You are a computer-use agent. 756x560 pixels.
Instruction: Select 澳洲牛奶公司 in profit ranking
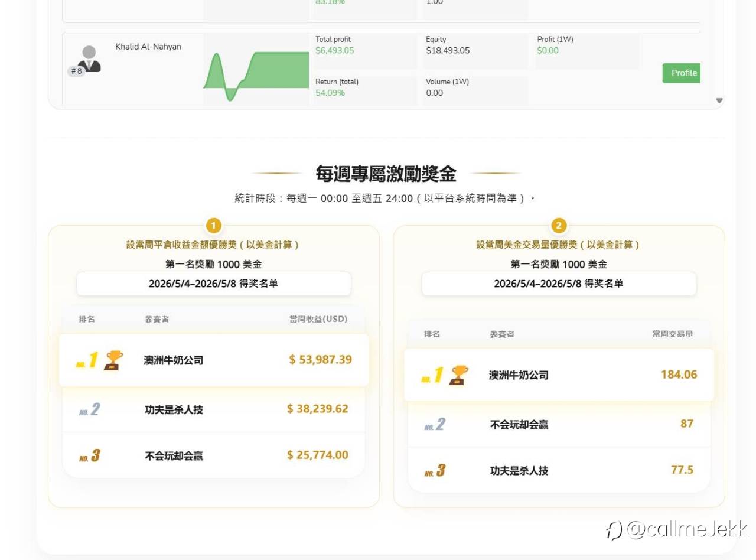[x=174, y=360]
